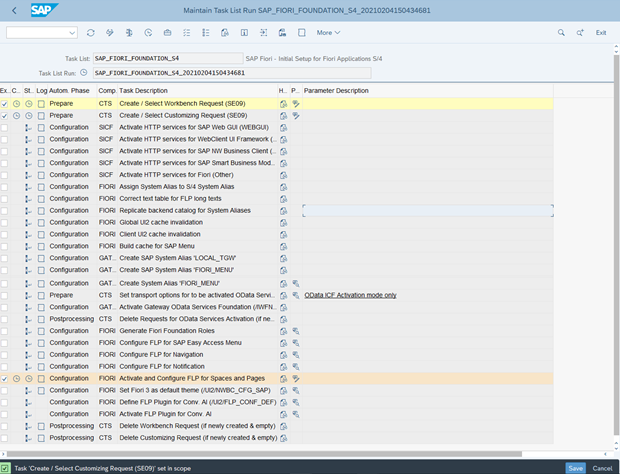Image resolution: width=620 pixels, height=475 pixels.
Task: Click the search magnifier icon at top right
Action: coord(561,33)
